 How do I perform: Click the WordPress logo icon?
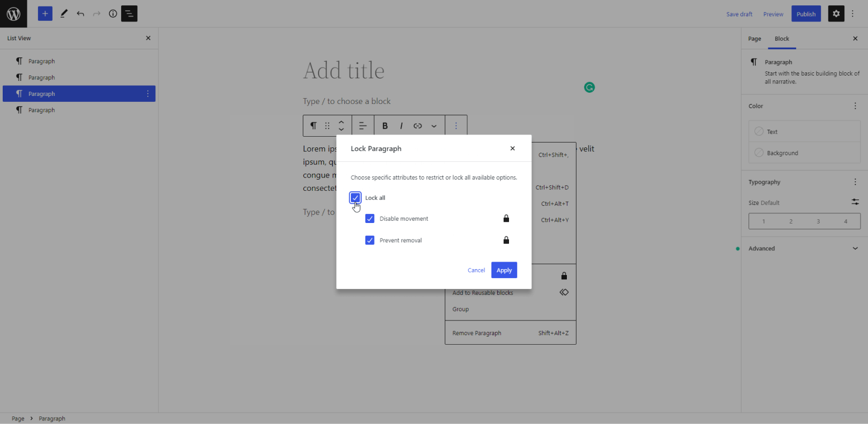pyautogui.click(x=13, y=14)
